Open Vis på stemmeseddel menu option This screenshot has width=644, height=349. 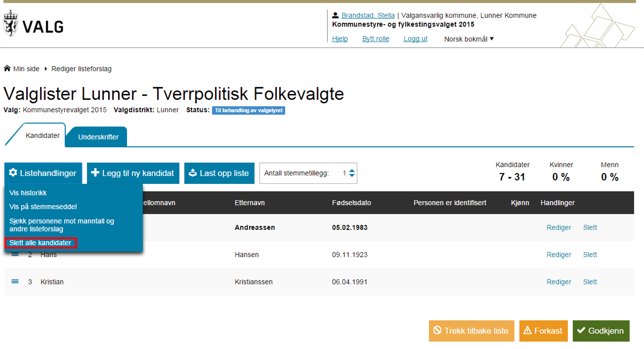43,207
